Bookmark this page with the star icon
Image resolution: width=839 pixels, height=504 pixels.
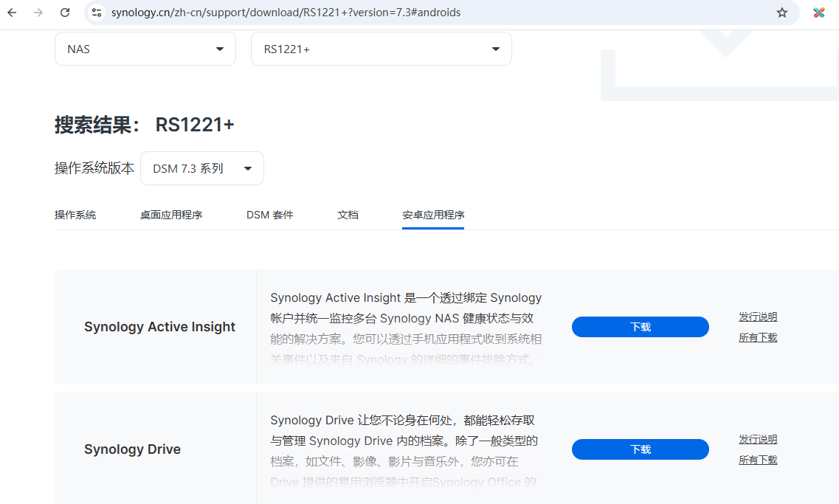pyautogui.click(x=782, y=13)
